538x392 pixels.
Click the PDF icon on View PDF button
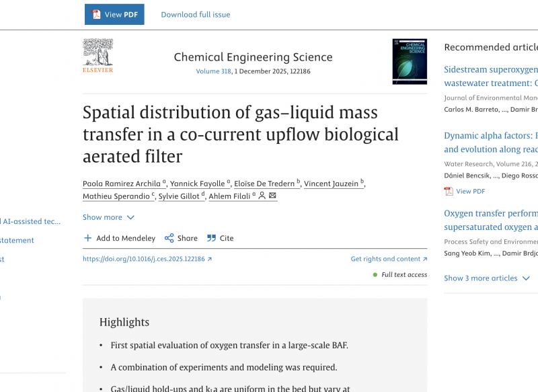96,15
